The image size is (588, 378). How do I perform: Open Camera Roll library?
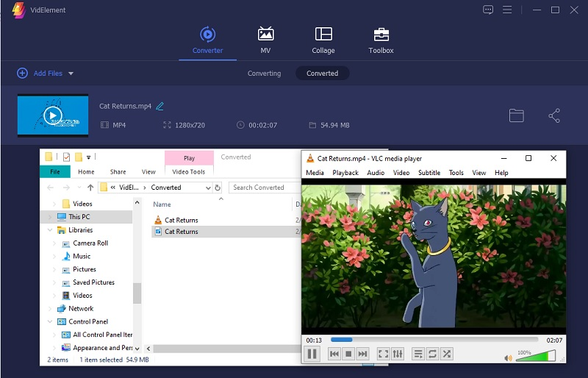[x=90, y=243]
